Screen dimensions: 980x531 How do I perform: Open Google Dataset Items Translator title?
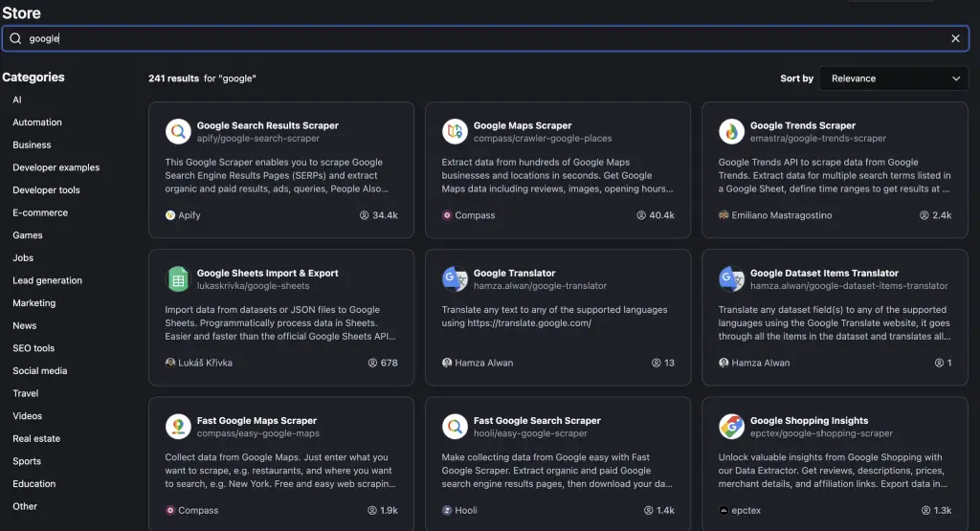824,273
